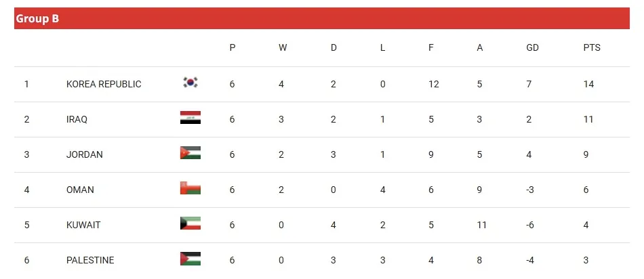
Task: Open the JORDAN team link
Action: pyautogui.click(x=85, y=154)
